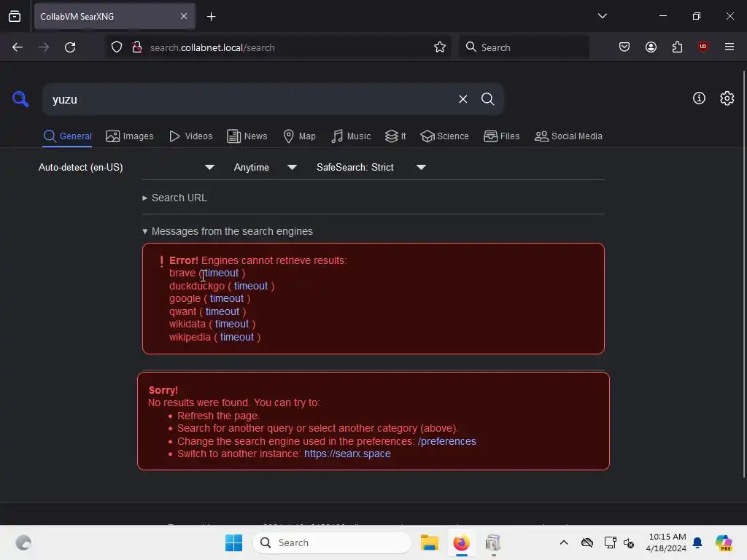Go forward one page
Viewport: 747px width, 560px height.
(x=44, y=47)
